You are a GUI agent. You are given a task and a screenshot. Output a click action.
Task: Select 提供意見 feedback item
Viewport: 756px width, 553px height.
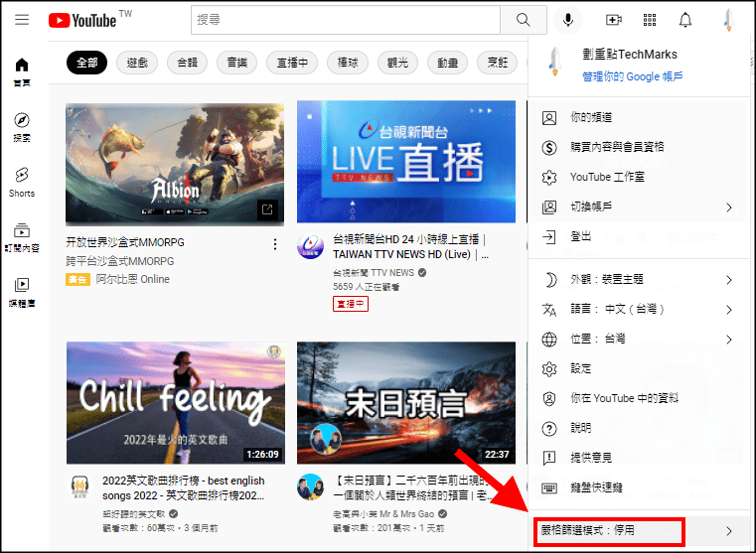(639, 458)
